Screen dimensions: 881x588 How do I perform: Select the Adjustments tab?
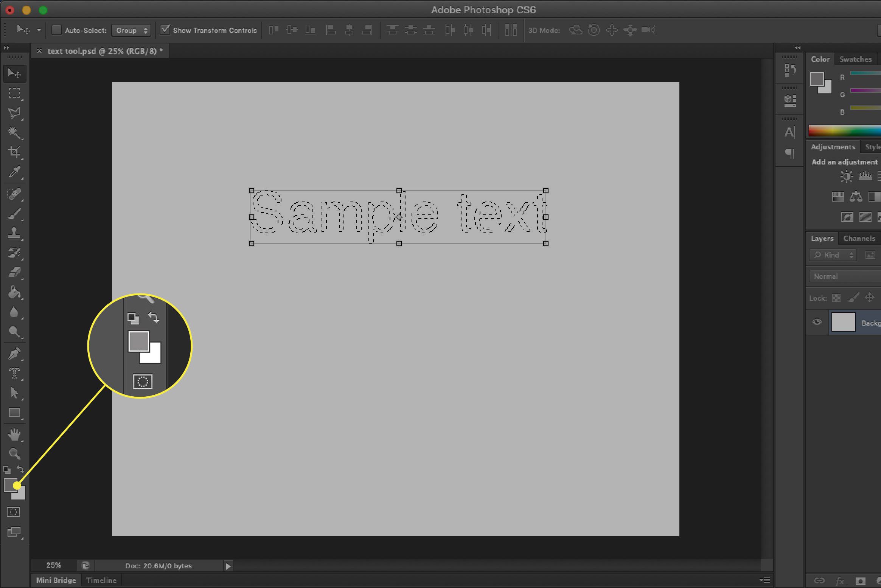[833, 147]
